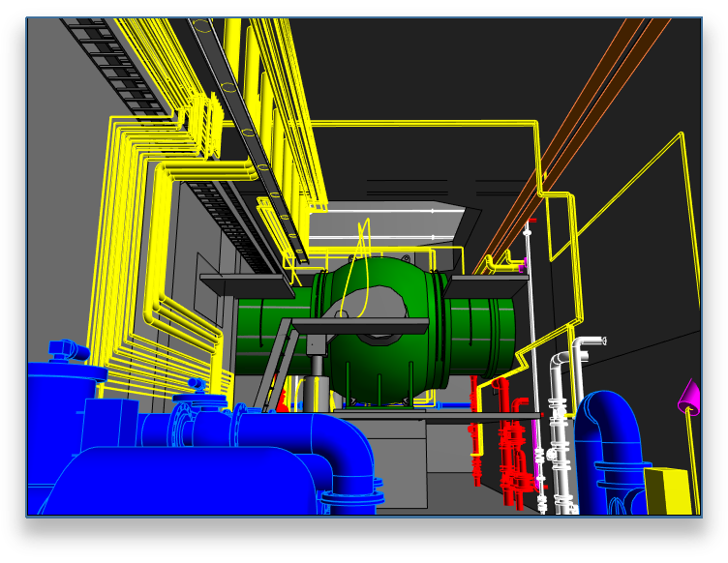The image size is (728, 563).
Task: Select the magenta cone at right edge
Action: click(x=689, y=397)
